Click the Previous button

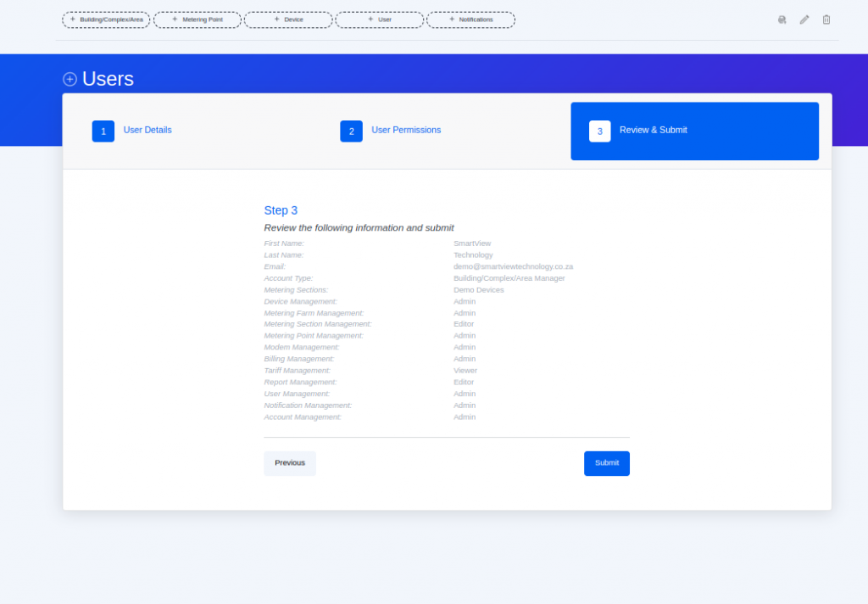(290, 463)
